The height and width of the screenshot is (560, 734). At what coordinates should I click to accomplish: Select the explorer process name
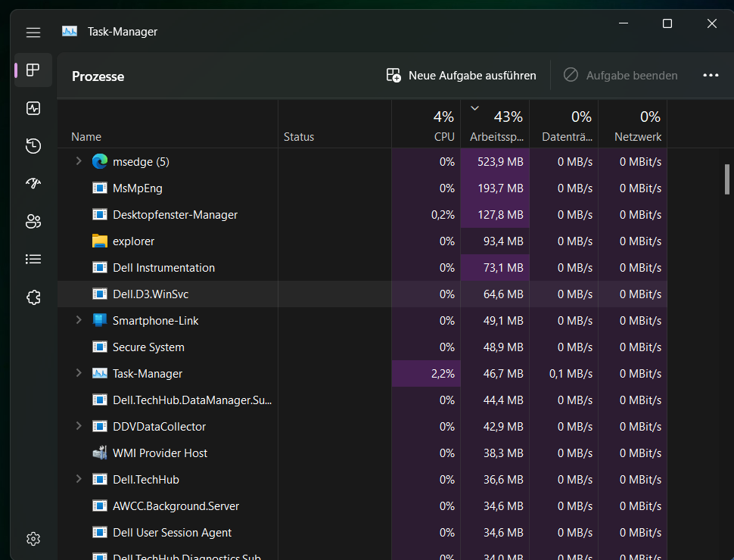(x=133, y=241)
